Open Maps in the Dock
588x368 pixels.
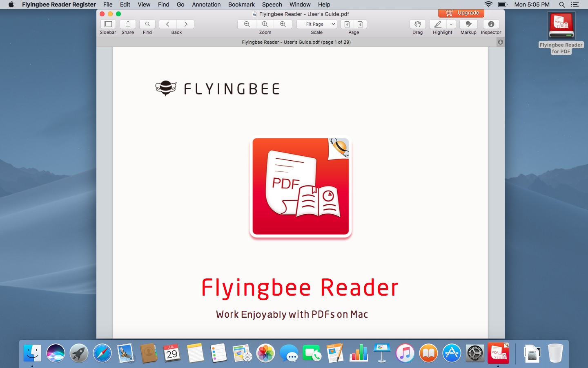(x=242, y=353)
